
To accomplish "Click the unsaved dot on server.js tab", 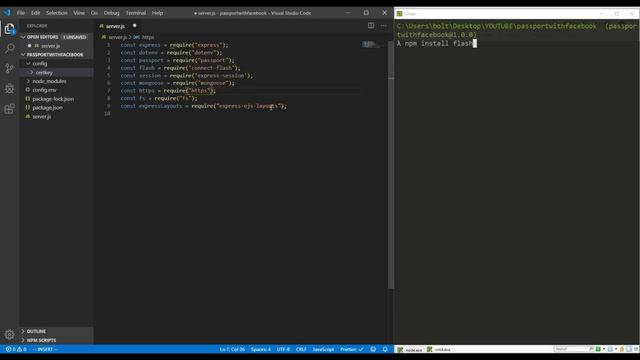I will coord(134,26).
